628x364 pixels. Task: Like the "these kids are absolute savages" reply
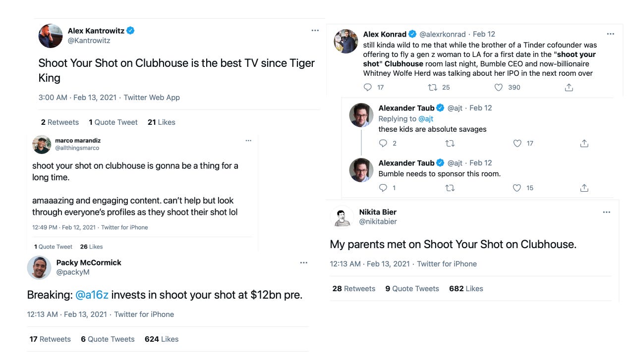click(x=517, y=144)
